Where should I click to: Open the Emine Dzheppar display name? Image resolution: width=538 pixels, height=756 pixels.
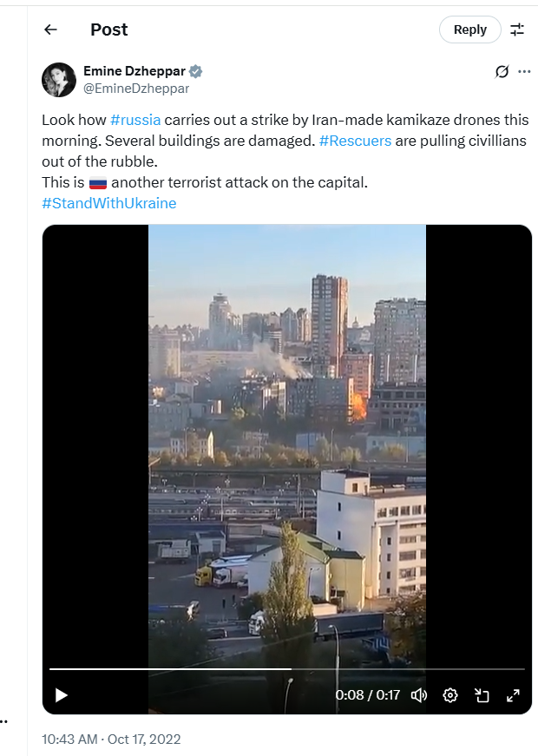[x=134, y=71]
